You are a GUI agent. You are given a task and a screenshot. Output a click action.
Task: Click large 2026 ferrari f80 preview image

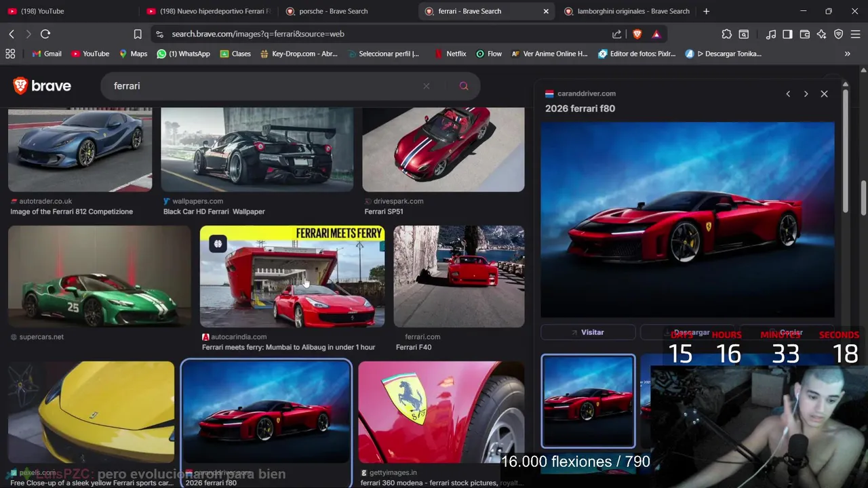pos(688,220)
